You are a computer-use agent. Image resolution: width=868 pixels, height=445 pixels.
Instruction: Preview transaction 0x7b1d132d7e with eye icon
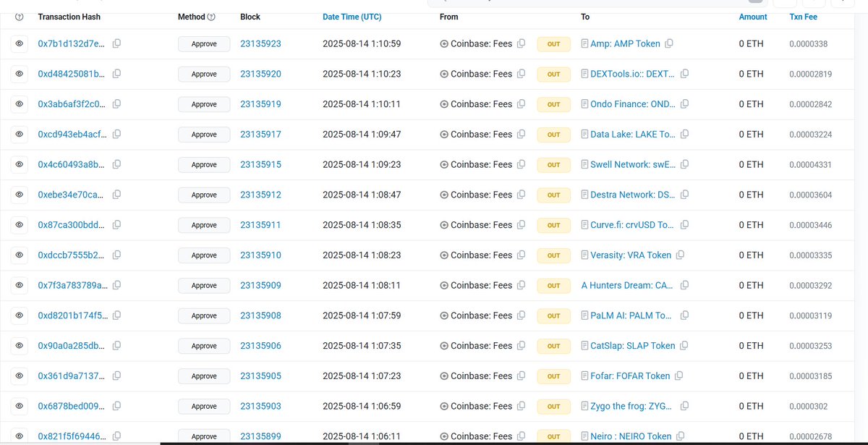pyautogui.click(x=20, y=44)
